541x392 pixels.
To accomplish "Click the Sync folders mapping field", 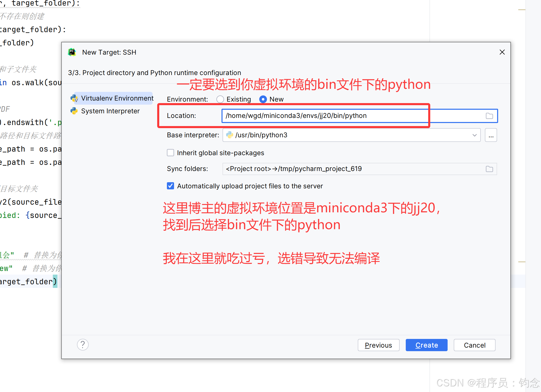I will pos(332,169).
